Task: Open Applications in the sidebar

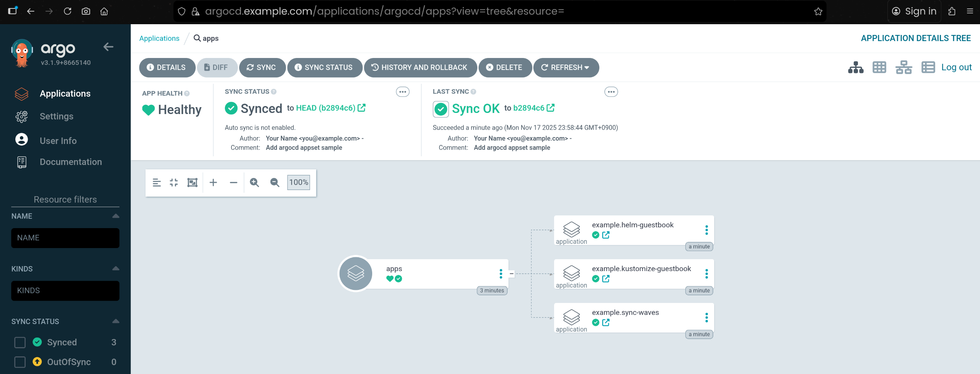Action: (x=65, y=94)
